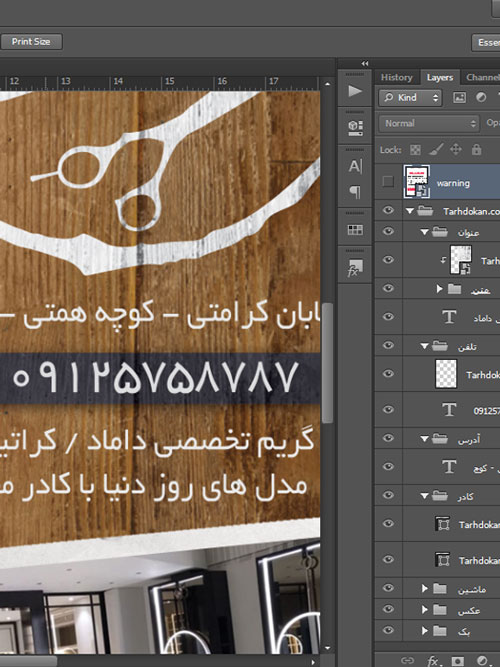Filter layers by pixel layers icon

coord(459,97)
